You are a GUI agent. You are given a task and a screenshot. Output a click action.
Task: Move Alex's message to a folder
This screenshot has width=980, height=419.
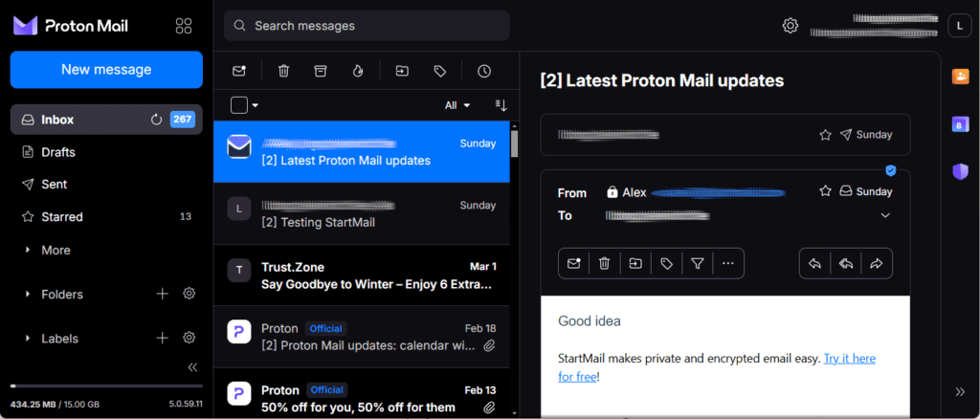tap(635, 263)
